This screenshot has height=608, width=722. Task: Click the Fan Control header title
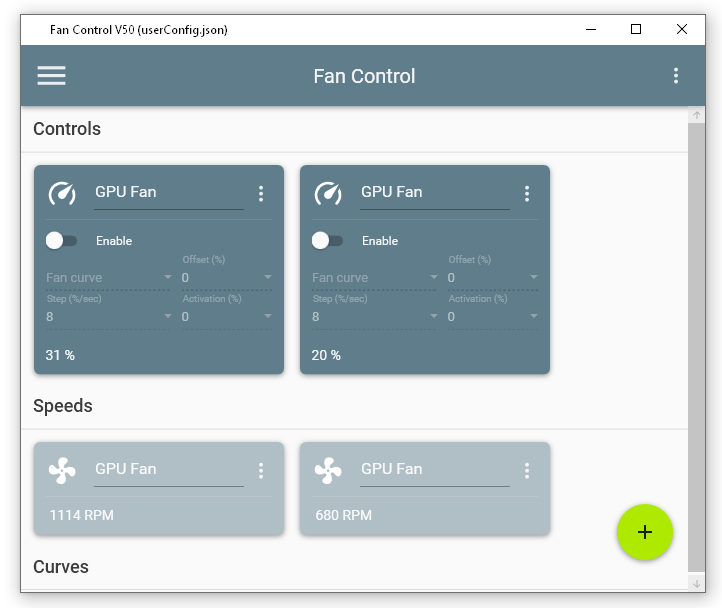tap(364, 76)
